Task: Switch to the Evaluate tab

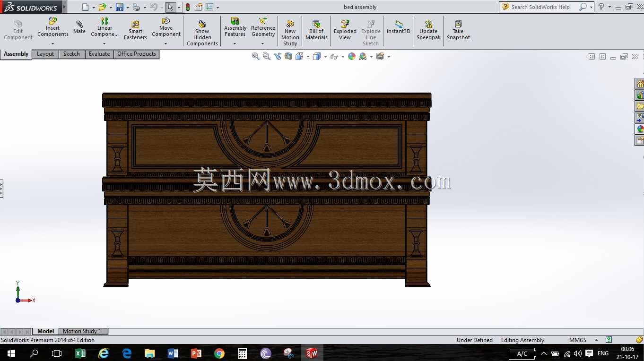Action: [x=99, y=54]
